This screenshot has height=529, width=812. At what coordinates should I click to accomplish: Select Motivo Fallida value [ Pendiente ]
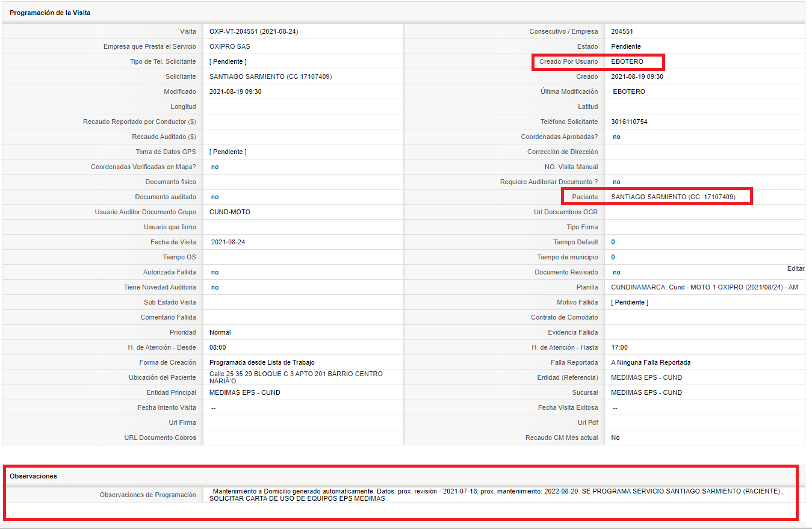tap(630, 302)
